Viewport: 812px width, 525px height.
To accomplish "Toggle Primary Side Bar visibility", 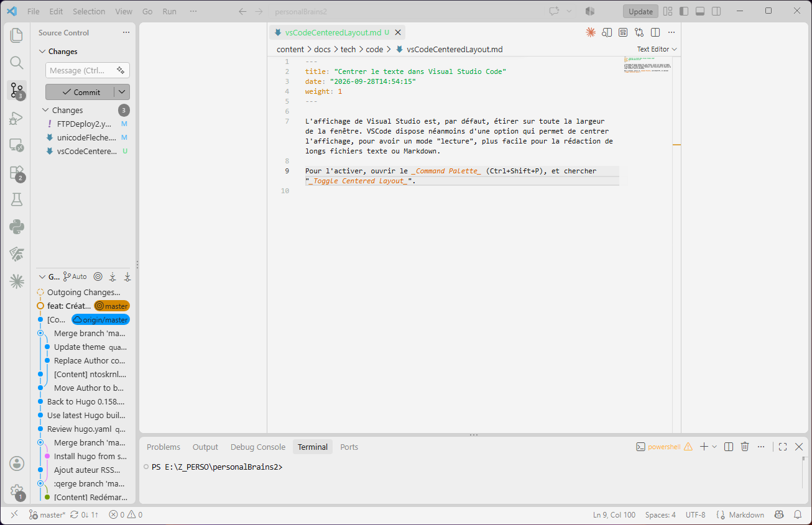I will click(684, 11).
